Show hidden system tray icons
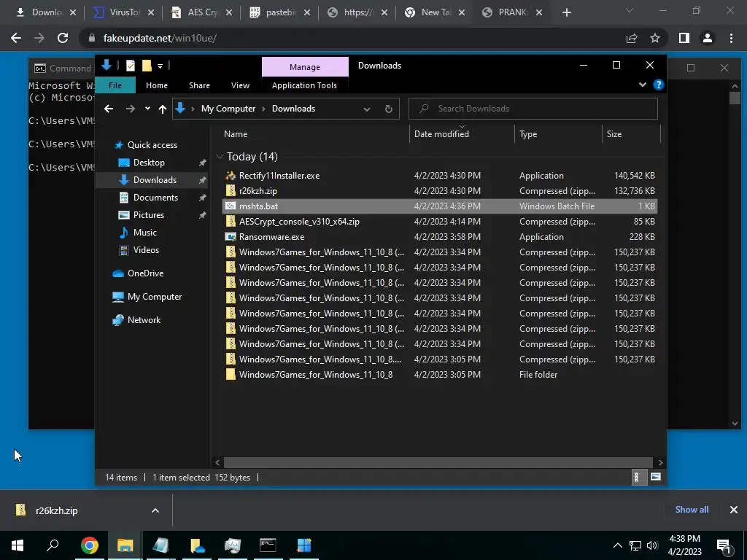This screenshot has height=560, width=747. point(617,545)
